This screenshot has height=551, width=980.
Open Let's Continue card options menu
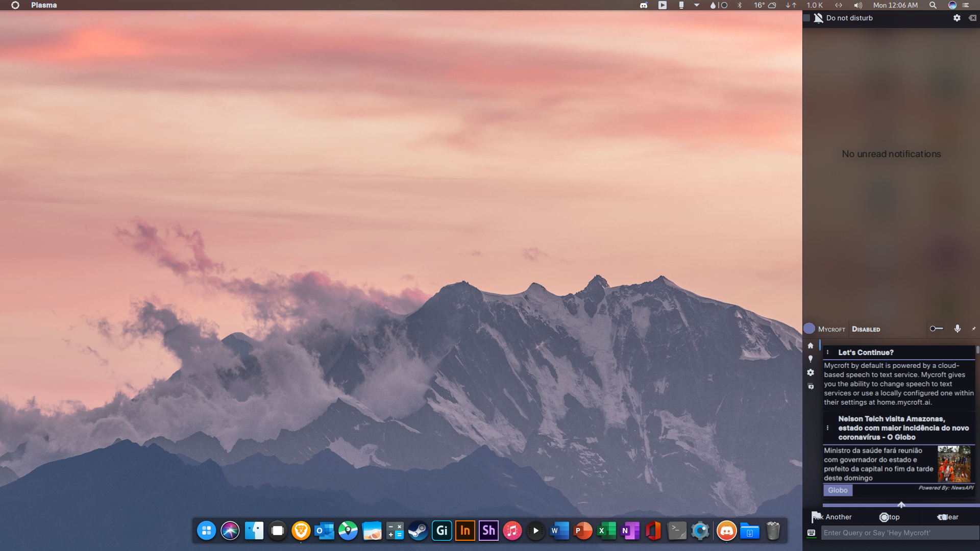click(828, 353)
